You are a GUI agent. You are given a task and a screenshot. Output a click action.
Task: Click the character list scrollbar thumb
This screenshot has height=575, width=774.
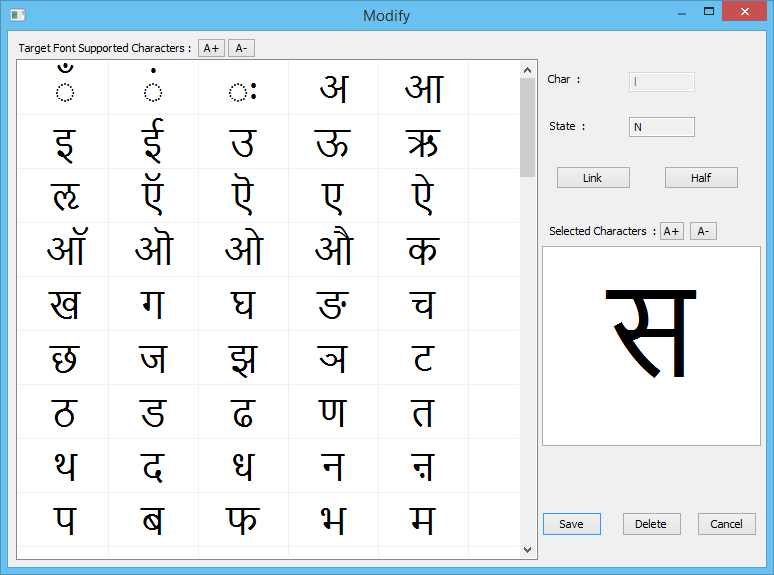[527, 127]
